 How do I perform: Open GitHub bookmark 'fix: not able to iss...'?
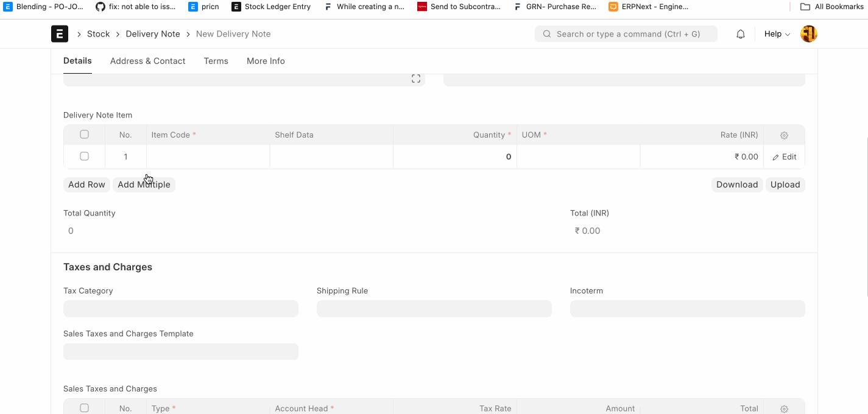(136, 7)
